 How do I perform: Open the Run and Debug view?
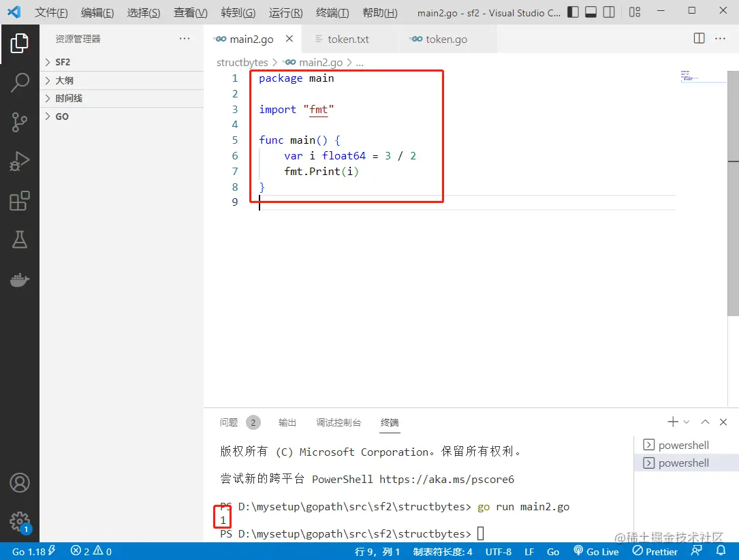click(x=19, y=161)
